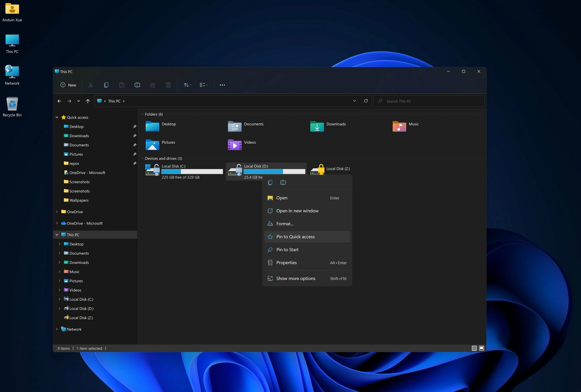Open Properties for Local Disk (D:)
The width and height of the screenshot is (581, 392).
(287, 262)
